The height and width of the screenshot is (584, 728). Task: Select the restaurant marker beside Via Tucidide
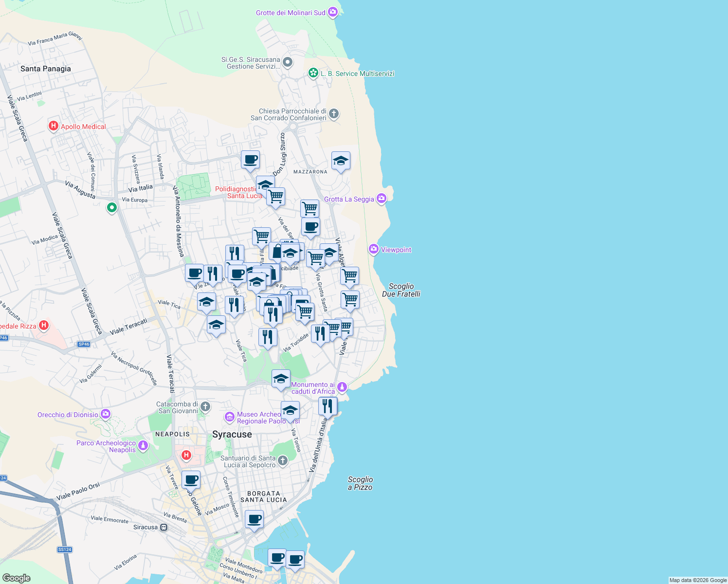coord(268,335)
